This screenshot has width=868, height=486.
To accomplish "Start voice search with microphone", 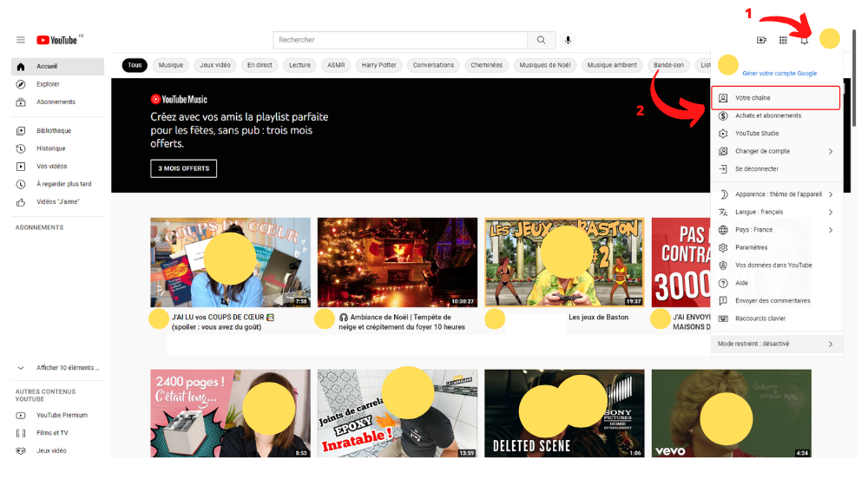I will [x=568, y=40].
